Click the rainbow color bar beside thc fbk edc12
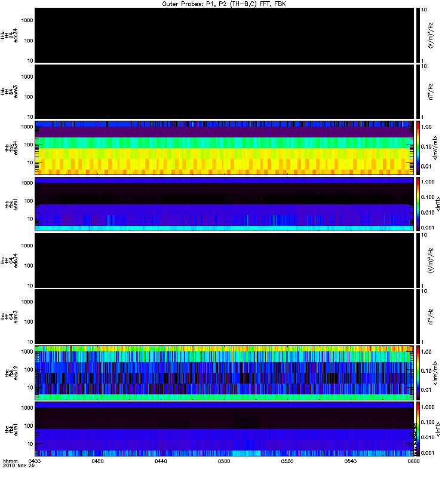Screen dimensions: 448x478 pos(418,372)
